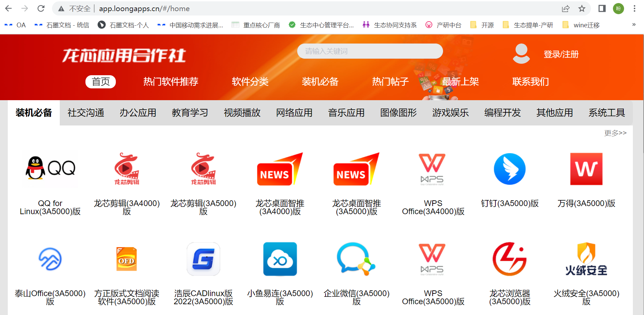644x315 pixels.
Task: Select the 办公应用 category tab
Action: point(138,113)
